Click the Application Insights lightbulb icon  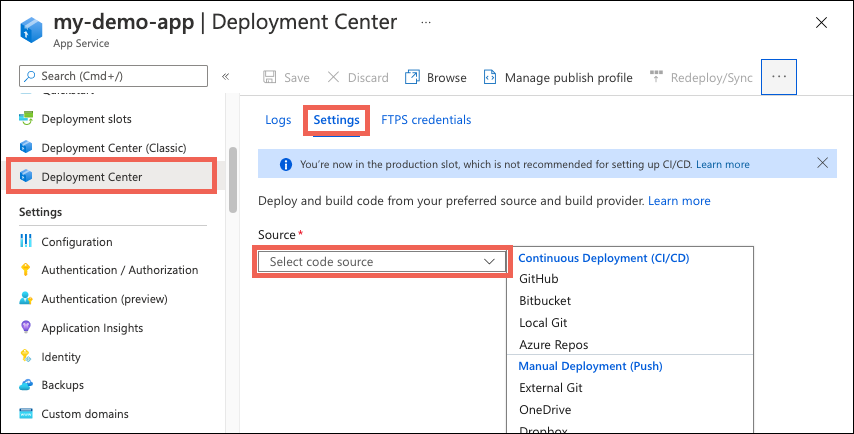click(x=27, y=328)
